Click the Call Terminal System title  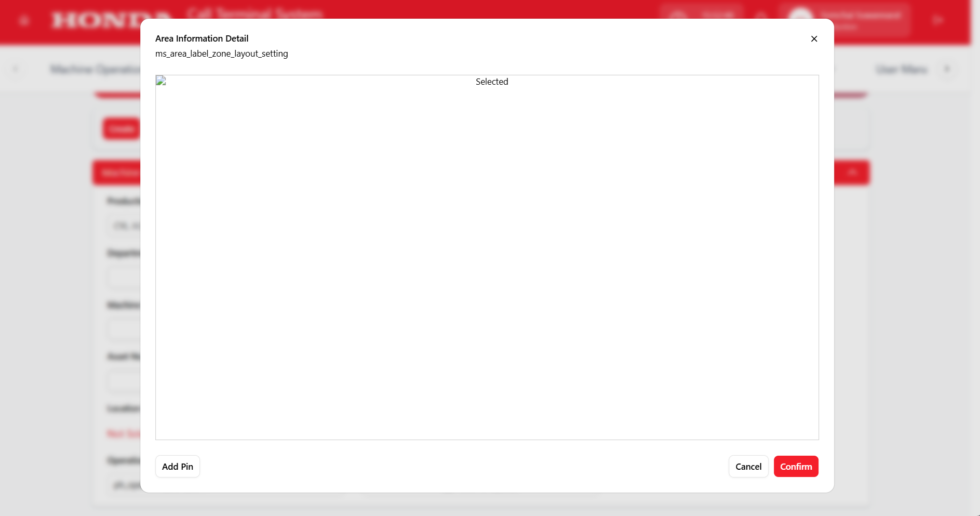(254, 12)
